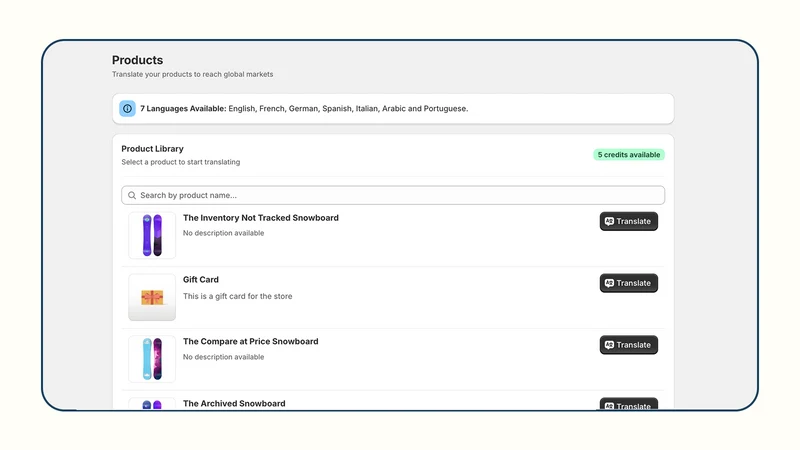Click the magnifying glass search icon
This screenshot has height=450, width=800.
point(132,195)
